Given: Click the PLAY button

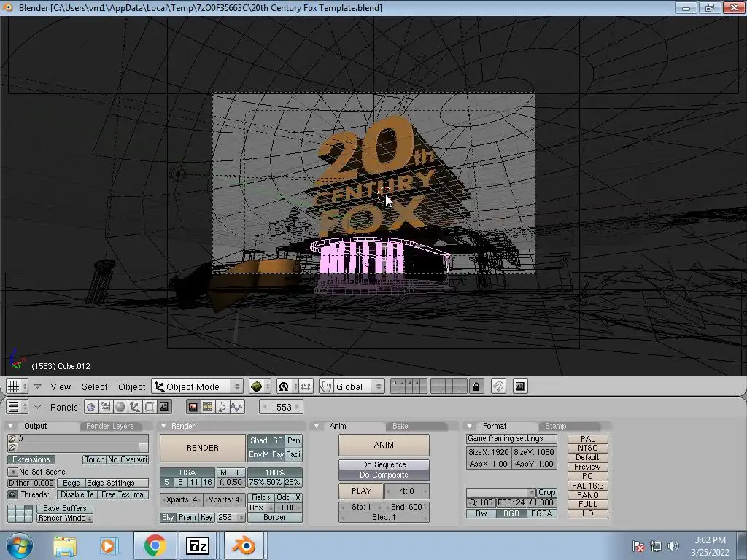Looking at the screenshot, I should [361, 491].
